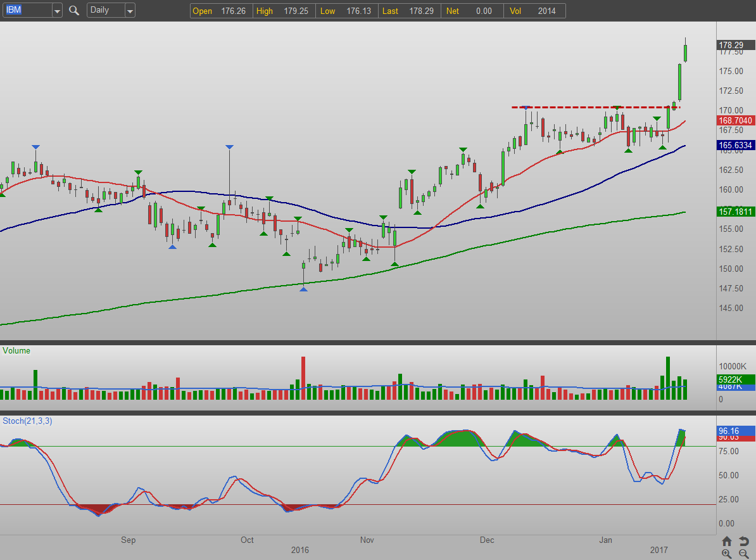Select the green 157.1811 moving average tag
The width and height of the screenshot is (756, 560).
[x=735, y=212]
